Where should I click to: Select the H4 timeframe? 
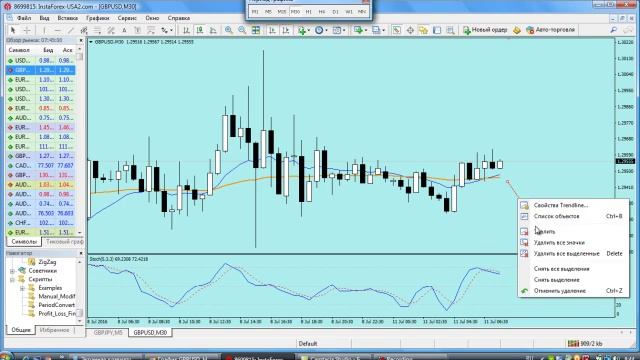[x=322, y=12]
